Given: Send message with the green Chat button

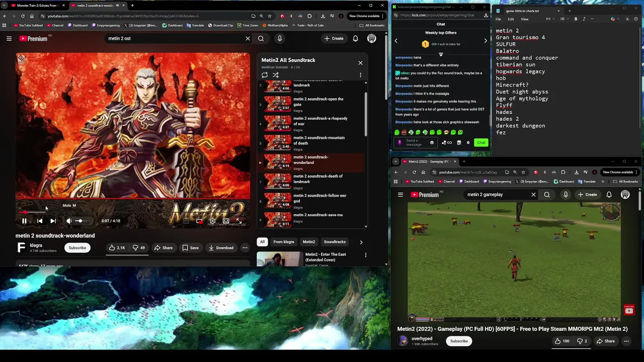Looking at the screenshot, I should tap(481, 143).
